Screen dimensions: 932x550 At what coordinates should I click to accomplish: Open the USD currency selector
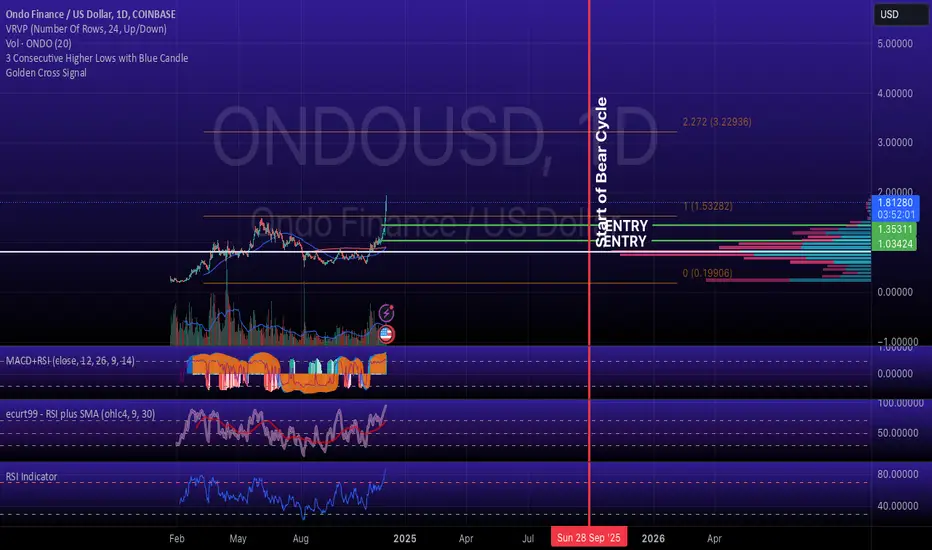(x=900, y=14)
